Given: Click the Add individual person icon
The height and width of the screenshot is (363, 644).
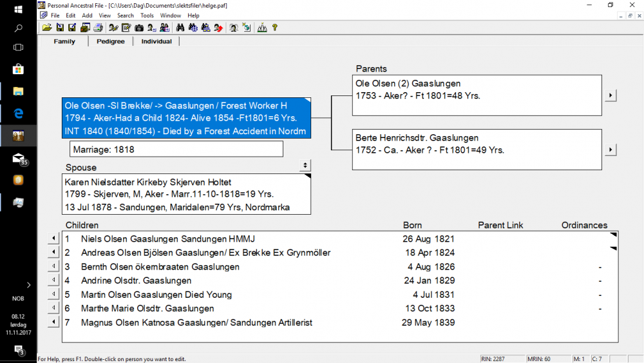Looking at the screenshot, I should point(151,28).
